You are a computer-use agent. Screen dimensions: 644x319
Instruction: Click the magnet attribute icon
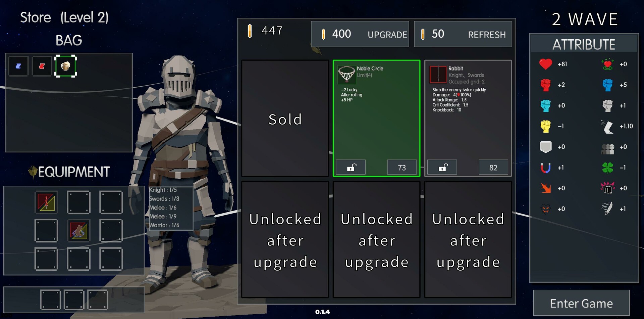pos(546,168)
